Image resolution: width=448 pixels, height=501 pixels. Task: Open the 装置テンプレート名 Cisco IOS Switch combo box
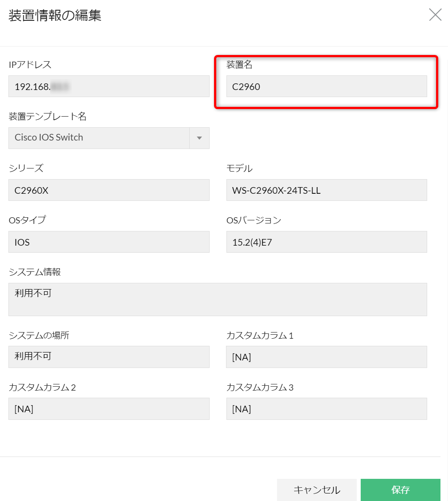click(x=99, y=138)
